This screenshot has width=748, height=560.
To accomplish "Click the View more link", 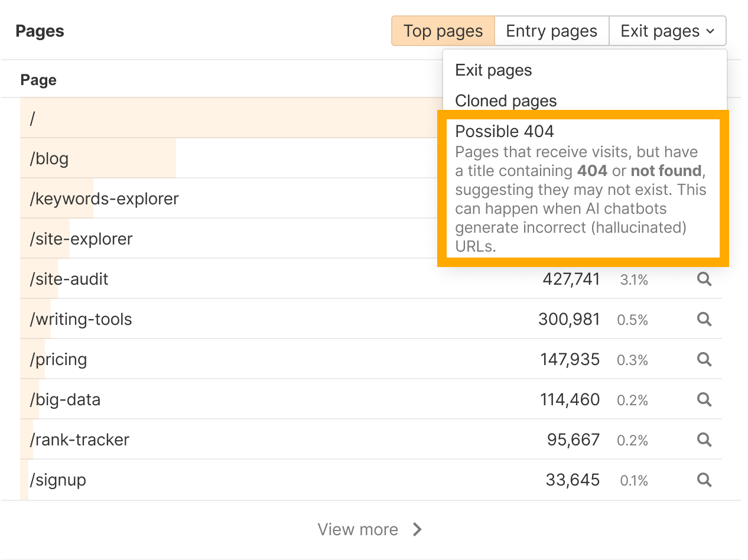I will [358, 529].
